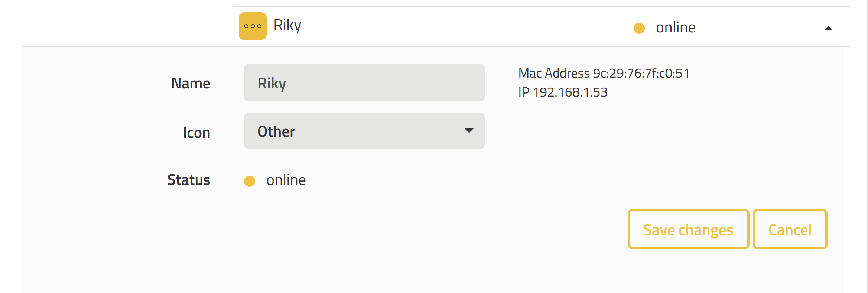This screenshot has width=868, height=293.
Task: Open the Icon dropdown showing Other
Action: [x=364, y=131]
